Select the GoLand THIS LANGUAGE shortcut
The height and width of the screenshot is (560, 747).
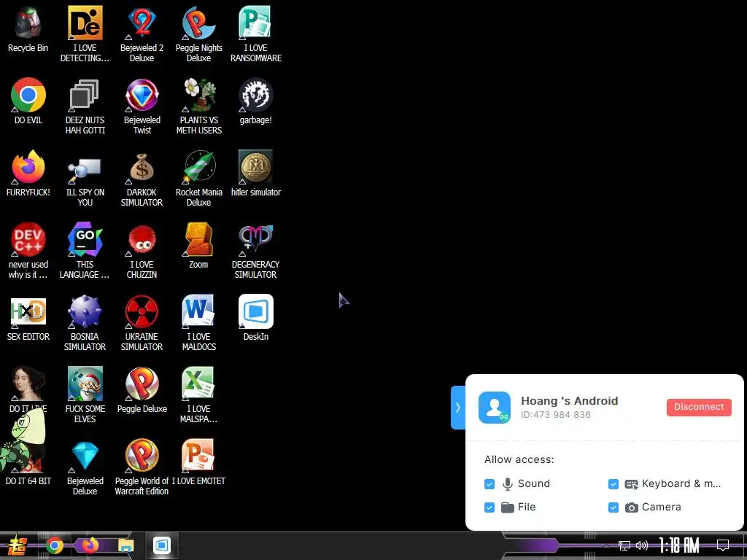pyautogui.click(x=85, y=251)
